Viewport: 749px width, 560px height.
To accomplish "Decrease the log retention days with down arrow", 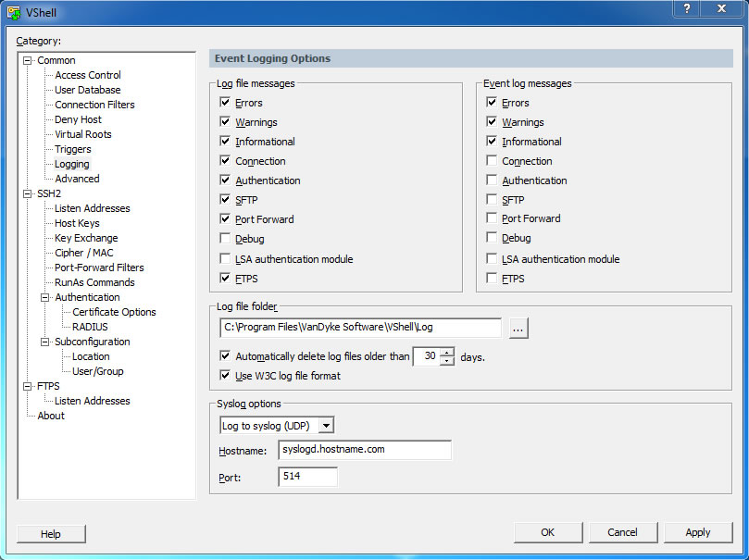I will (x=448, y=361).
